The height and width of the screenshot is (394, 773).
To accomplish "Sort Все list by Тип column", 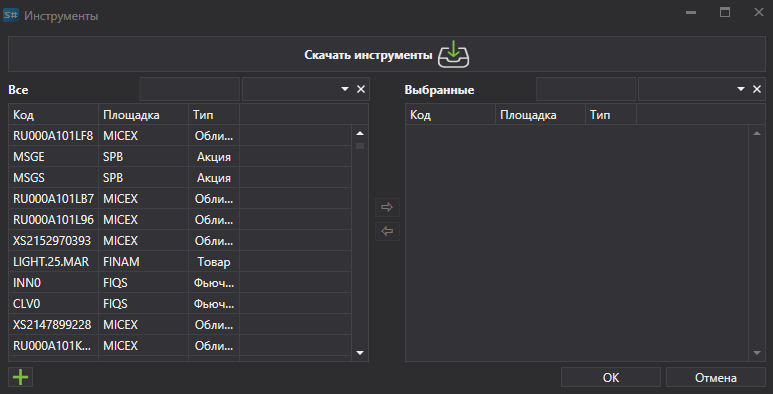I will point(214,115).
